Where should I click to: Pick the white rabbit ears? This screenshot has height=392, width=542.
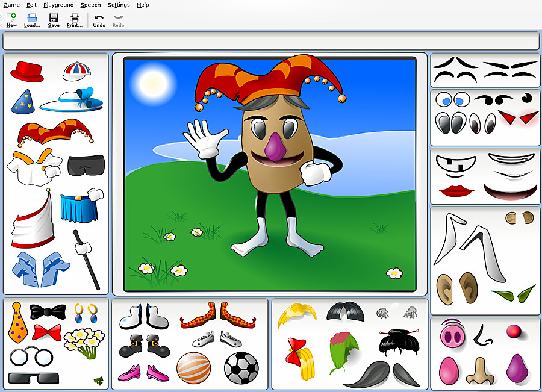[x=470, y=248]
